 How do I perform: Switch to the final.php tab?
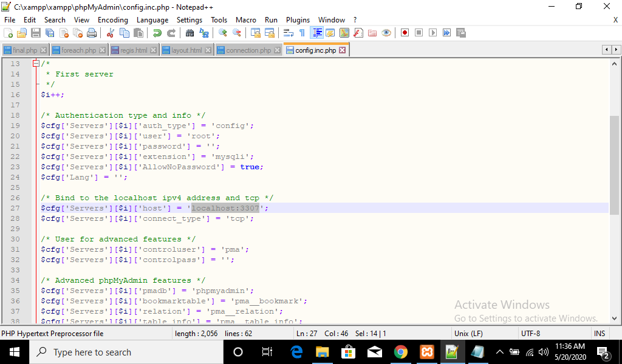(24, 50)
